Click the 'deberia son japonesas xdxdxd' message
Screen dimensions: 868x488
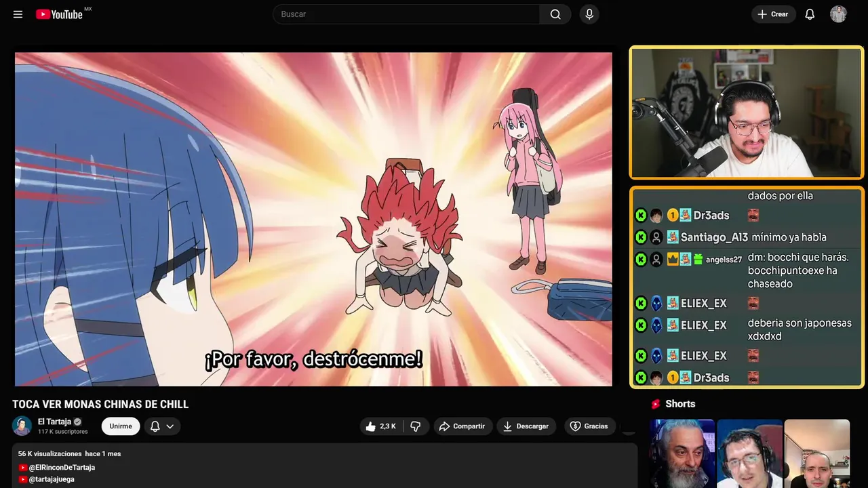(800, 329)
